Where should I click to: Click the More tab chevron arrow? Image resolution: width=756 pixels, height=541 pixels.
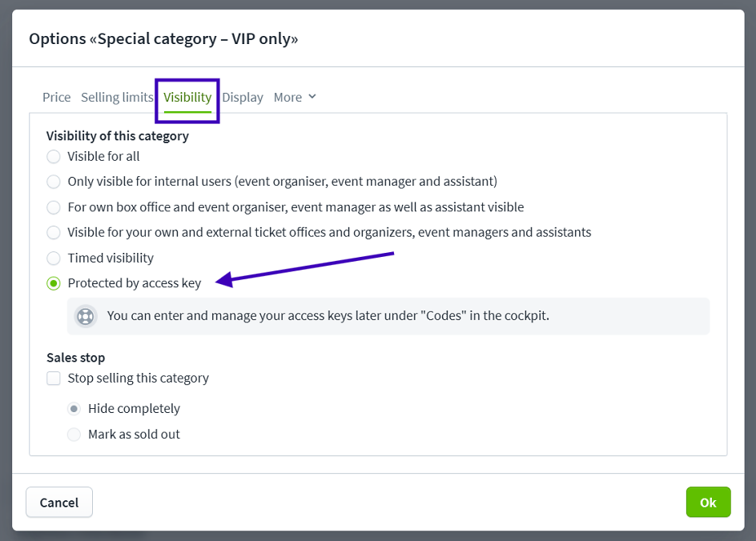click(312, 97)
